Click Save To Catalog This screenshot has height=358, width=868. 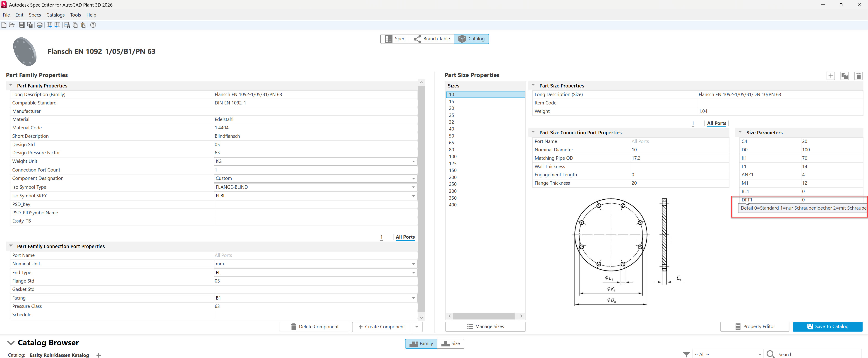(x=827, y=327)
